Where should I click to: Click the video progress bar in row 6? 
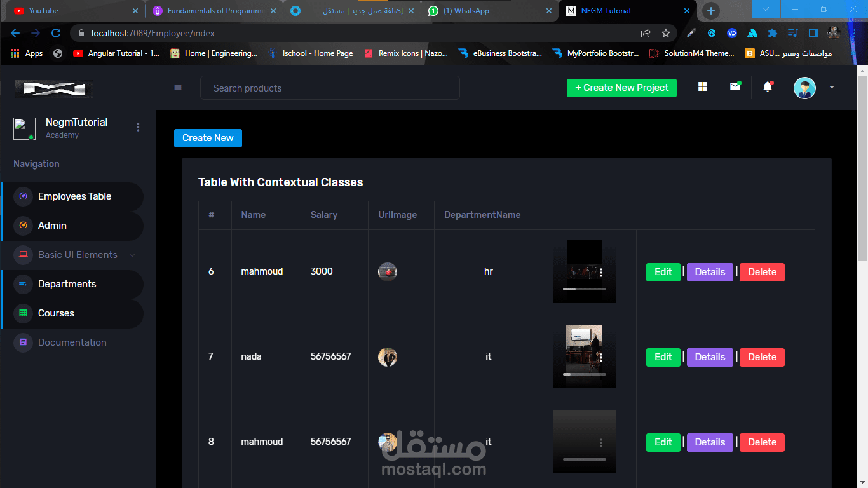585,289
